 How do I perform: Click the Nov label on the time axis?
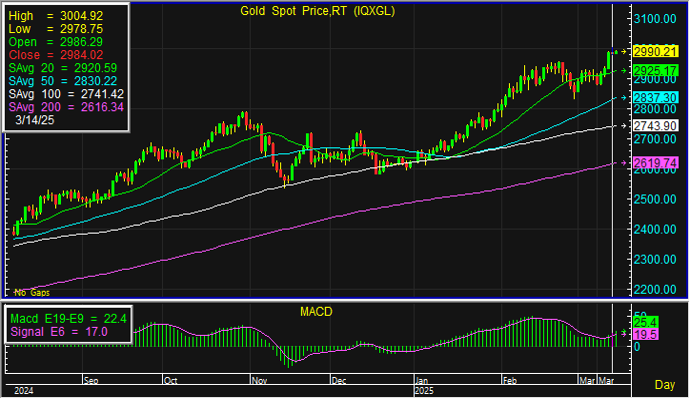(259, 381)
